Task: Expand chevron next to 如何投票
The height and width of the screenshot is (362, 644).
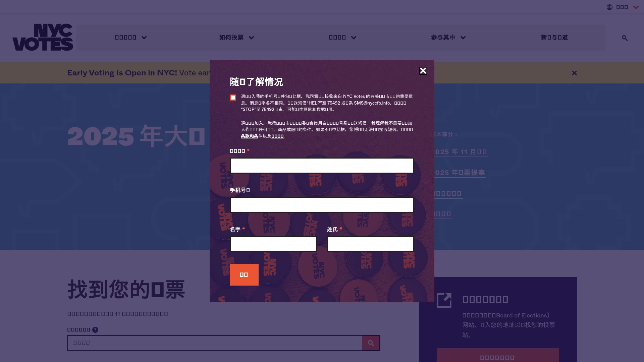Action: pos(251,38)
